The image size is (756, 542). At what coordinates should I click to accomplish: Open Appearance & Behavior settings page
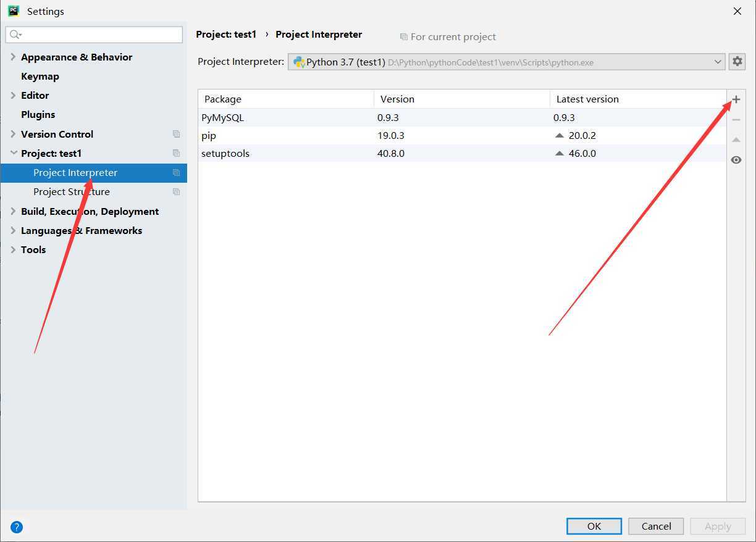77,57
